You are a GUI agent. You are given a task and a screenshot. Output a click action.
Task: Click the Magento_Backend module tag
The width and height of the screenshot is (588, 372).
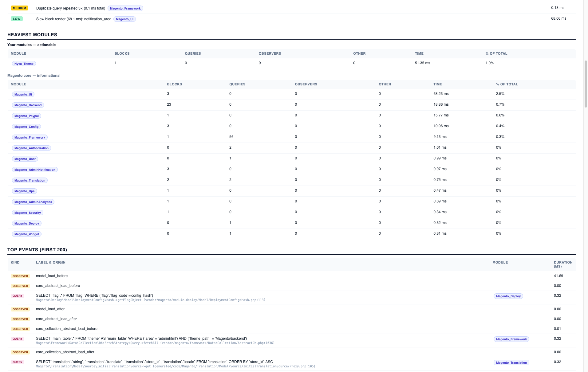[28, 105]
